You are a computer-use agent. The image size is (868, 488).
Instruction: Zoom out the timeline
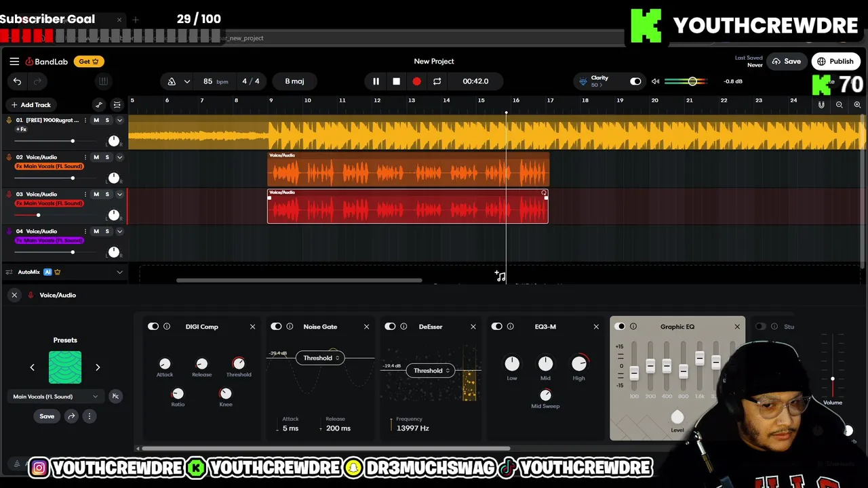click(840, 105)
